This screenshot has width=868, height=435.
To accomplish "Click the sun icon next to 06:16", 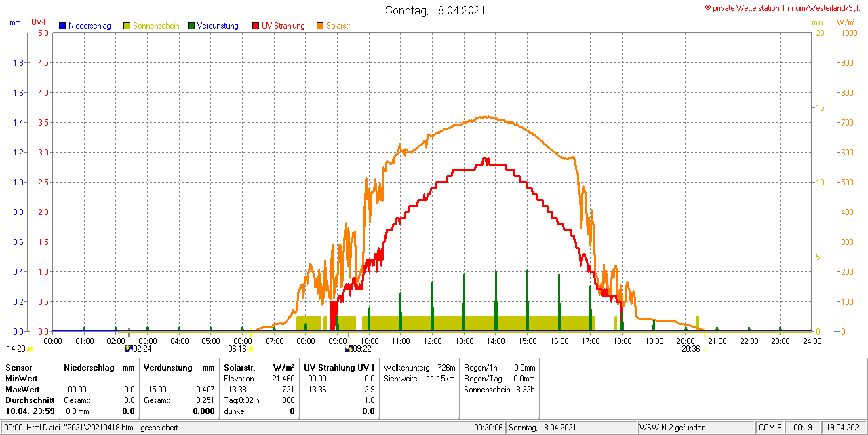I will click(251, 349).
